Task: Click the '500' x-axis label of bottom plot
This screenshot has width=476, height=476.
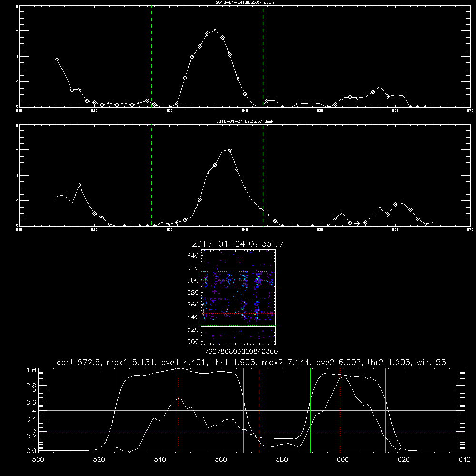Action: (x=38, y=460)
